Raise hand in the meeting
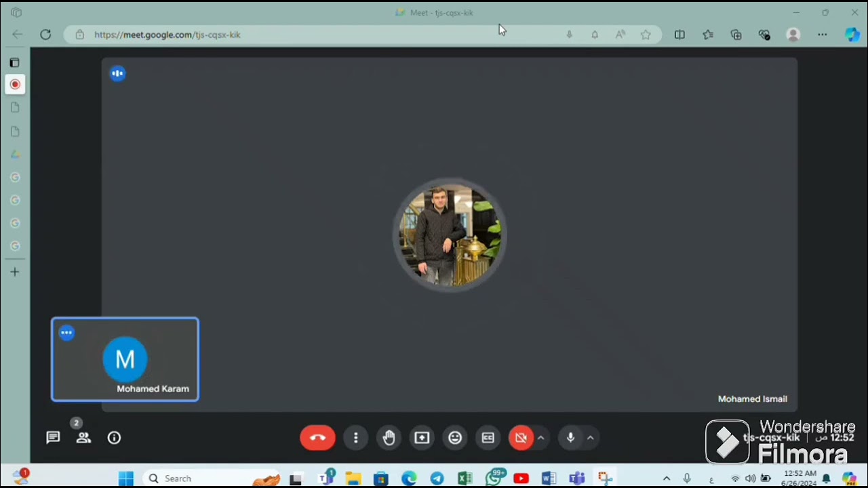Viewport: 868px width, 488px height. pos(389,438)
